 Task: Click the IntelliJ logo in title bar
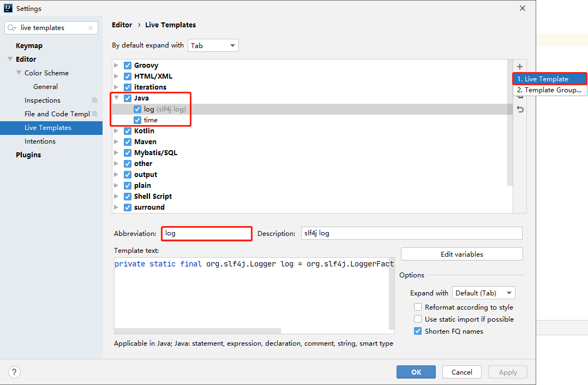click(8, 8)
